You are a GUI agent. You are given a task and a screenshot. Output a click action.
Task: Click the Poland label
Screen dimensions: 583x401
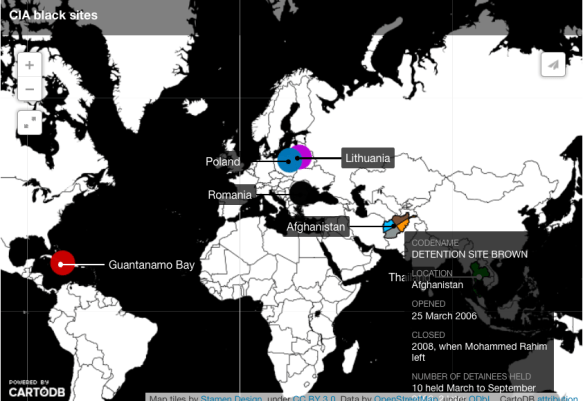223,161
